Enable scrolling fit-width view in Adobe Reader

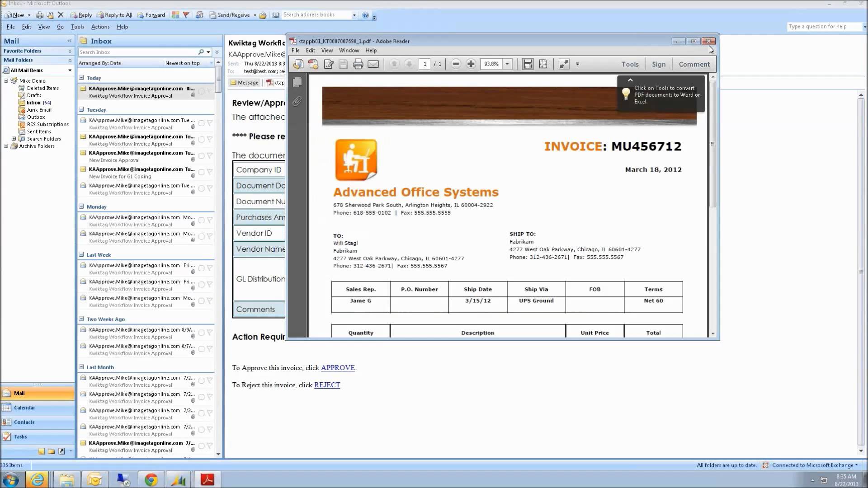[528, 64]
